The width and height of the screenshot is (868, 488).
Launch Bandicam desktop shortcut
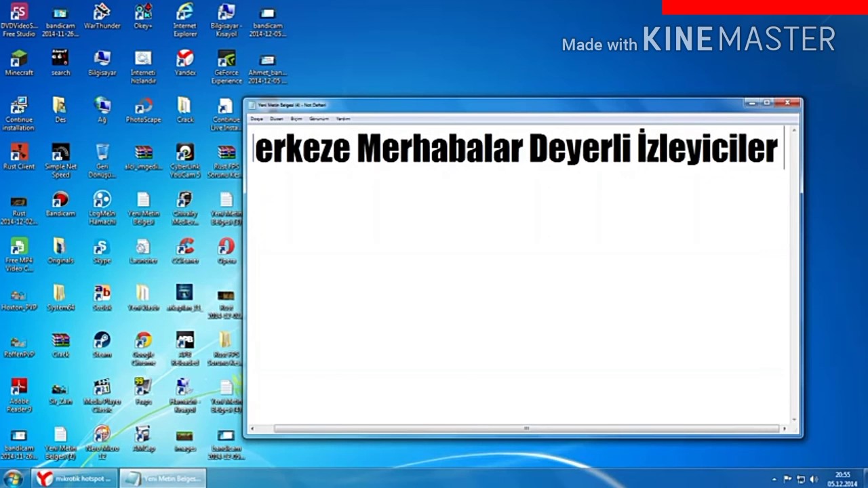coord(60,203)
